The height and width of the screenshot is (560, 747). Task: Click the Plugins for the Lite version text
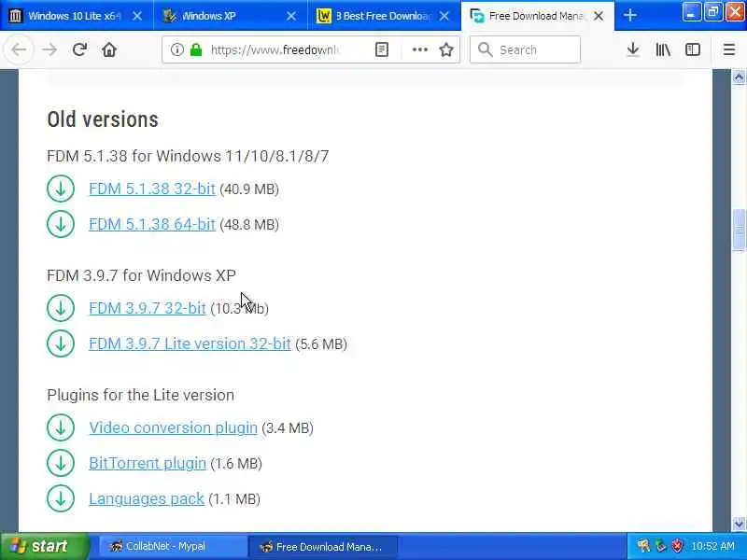point(141,395)
